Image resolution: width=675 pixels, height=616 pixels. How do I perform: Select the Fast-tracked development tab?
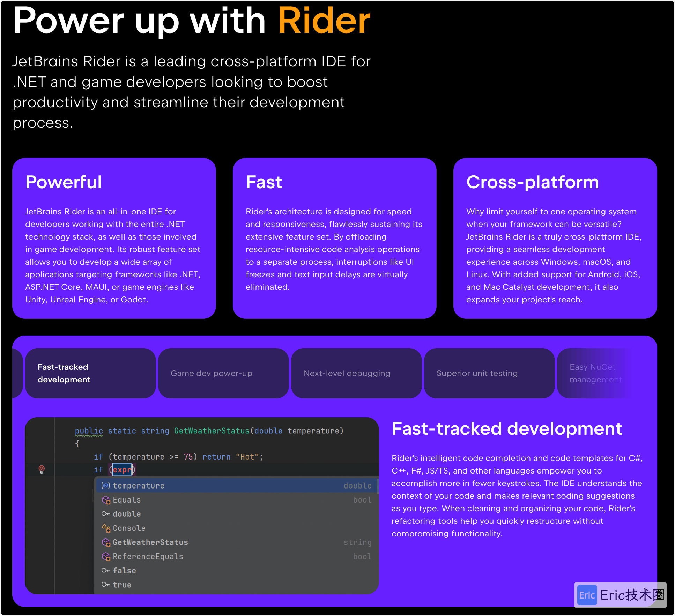tap(90, 373)
